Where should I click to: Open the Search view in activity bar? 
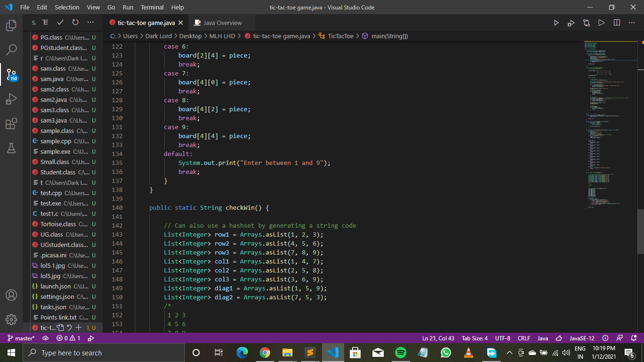tap(11, 49)
